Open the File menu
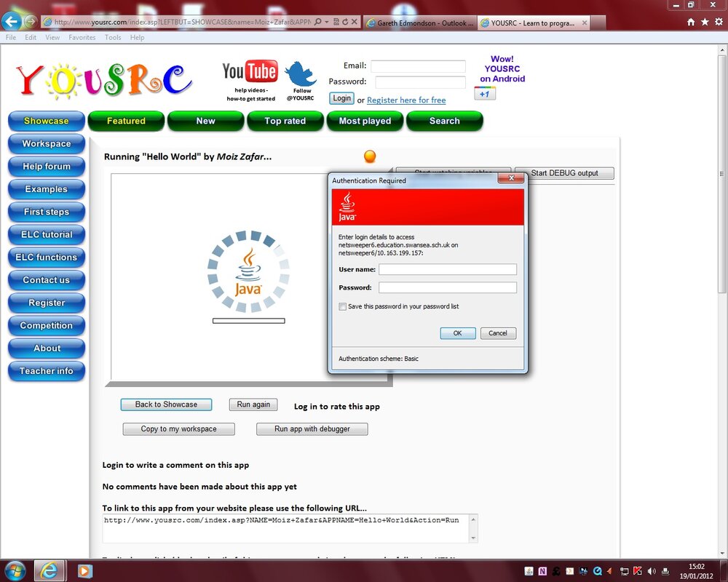Screen dimensions: 728x582 click(11, 38)
